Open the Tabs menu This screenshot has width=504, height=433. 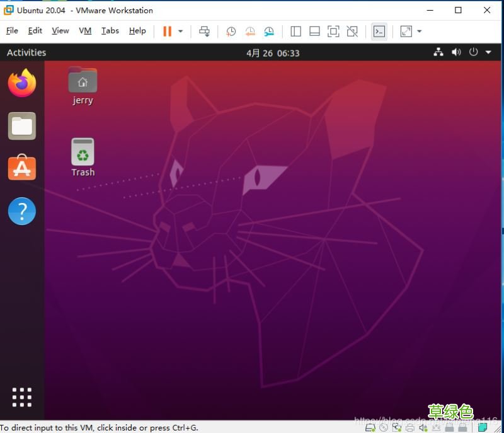pyautogui.click(x=110, y=30)
